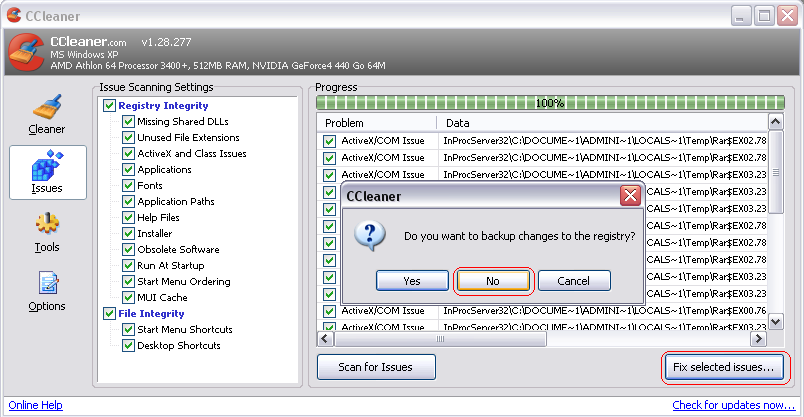Select the File Integrity tree label
The height and width of the screenshot is (417, 804).
pos(151,313)
